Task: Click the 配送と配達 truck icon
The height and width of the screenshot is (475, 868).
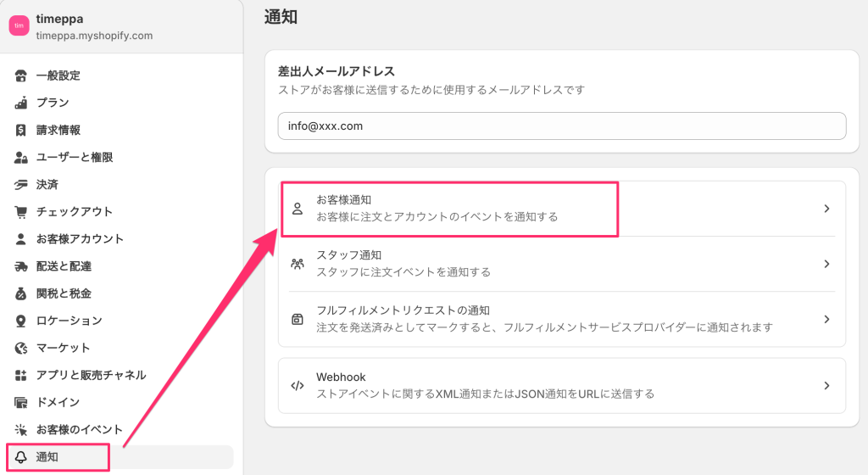Action: [20, 266]
